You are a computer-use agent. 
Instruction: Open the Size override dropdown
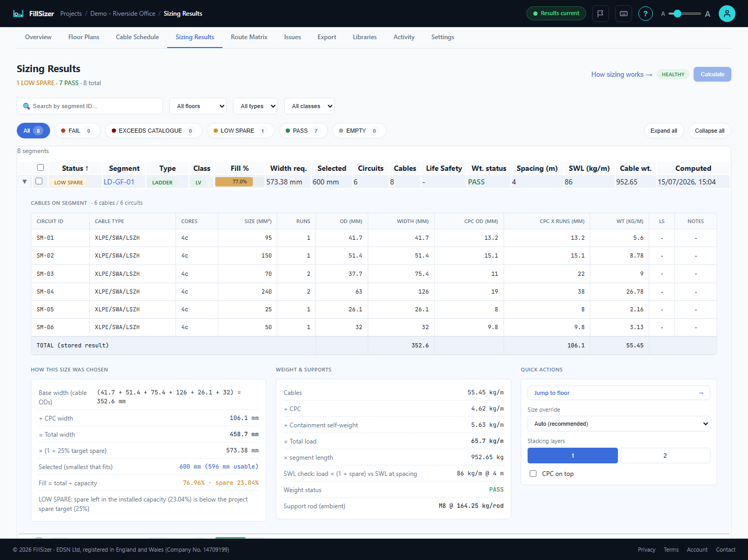(x=619, y=424)
